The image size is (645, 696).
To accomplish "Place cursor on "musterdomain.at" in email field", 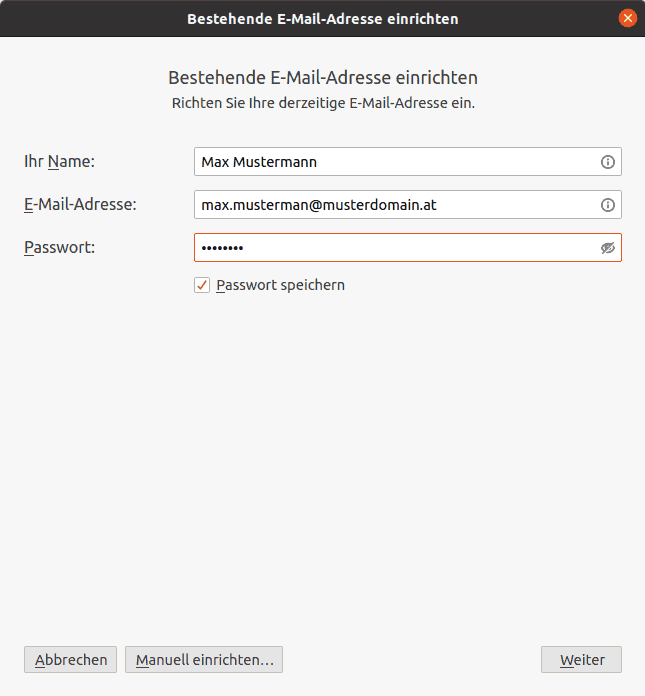I will pyautogui.click(x=386, y=205).
